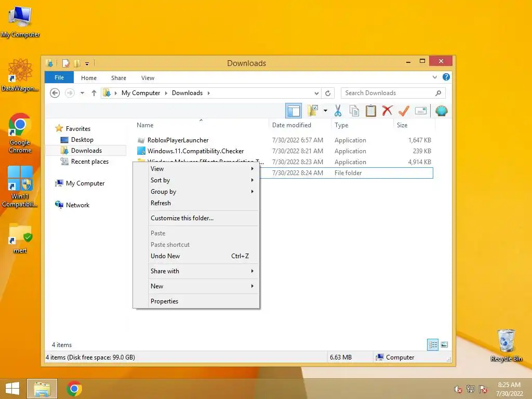Click the search magnifier icon
The width and height of the screenshot is (532, 399).
tap(438, 93)
